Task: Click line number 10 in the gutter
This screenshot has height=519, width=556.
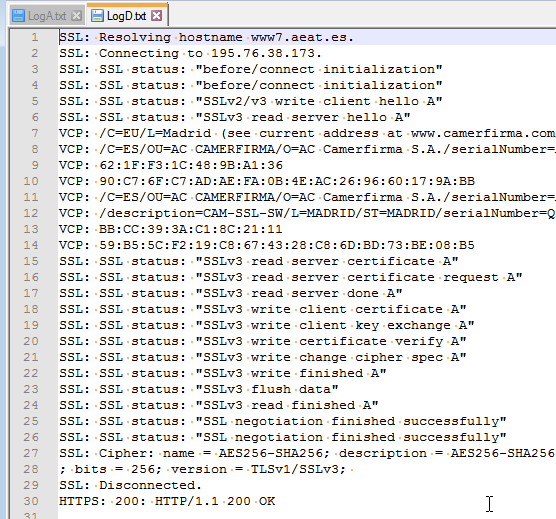Action: click(31, 181)
